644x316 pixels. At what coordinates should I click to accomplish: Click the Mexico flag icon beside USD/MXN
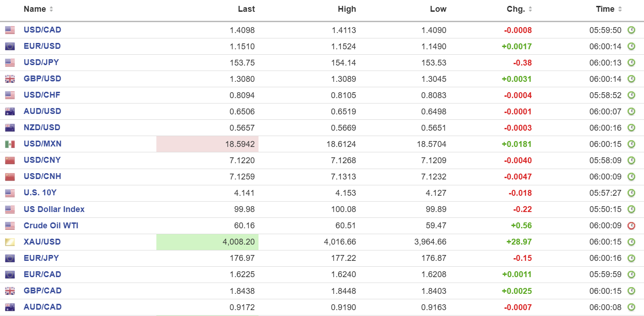pos(10,144)
